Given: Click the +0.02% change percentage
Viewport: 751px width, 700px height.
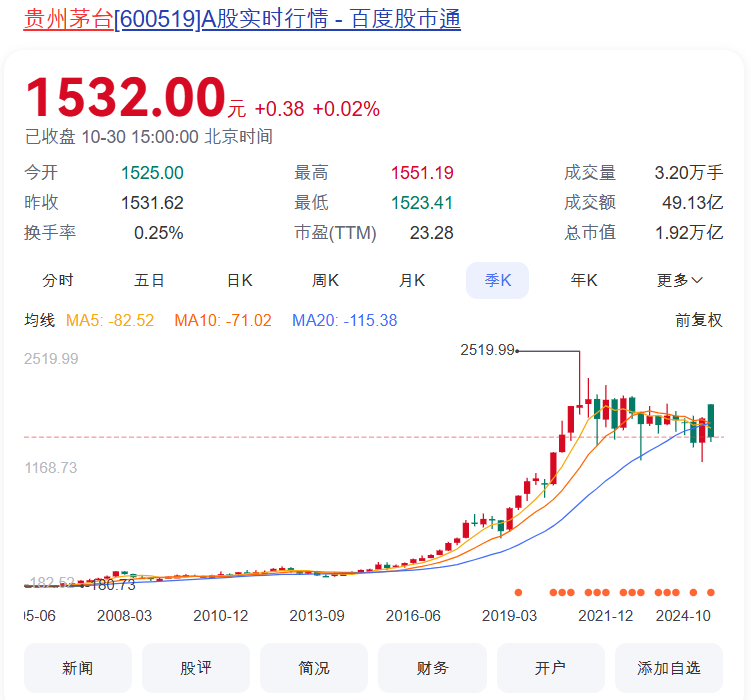Looking at the screenshot, I should (x=346, y=109).
